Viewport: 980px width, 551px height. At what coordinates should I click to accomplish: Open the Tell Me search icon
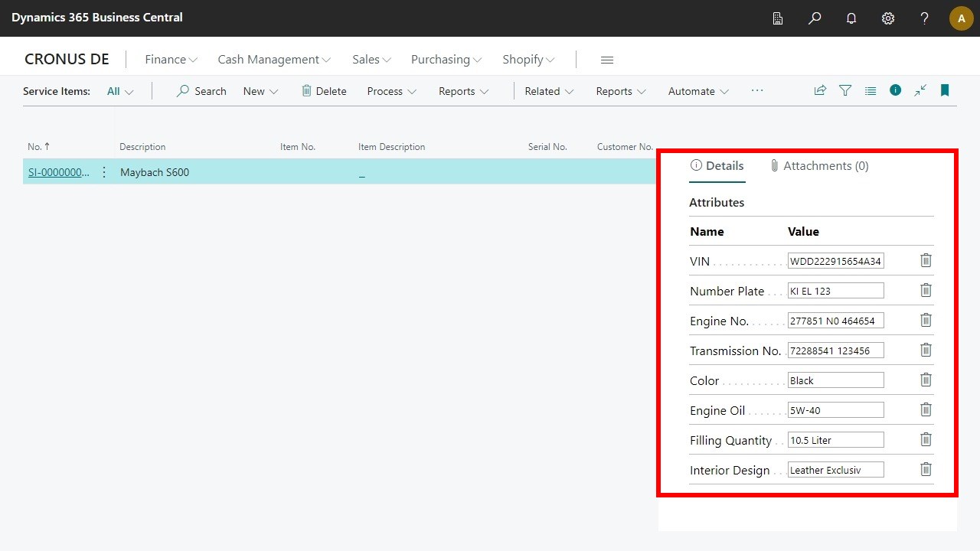pos(814,18)
